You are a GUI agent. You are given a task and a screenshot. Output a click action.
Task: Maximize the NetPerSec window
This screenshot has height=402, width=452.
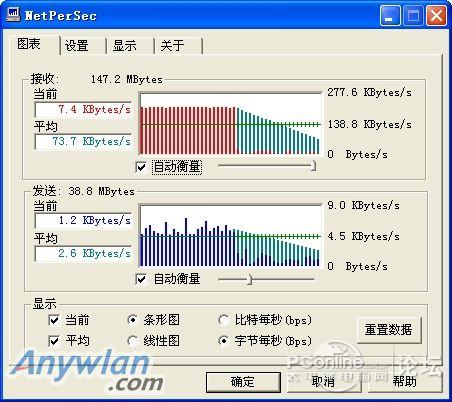click(x=413, y=16)
